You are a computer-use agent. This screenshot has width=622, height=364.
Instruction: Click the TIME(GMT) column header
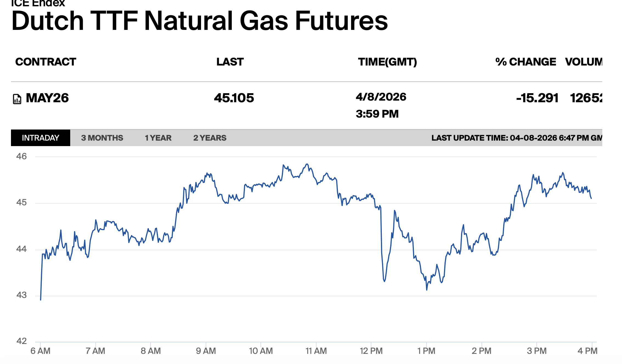[387, 62]
